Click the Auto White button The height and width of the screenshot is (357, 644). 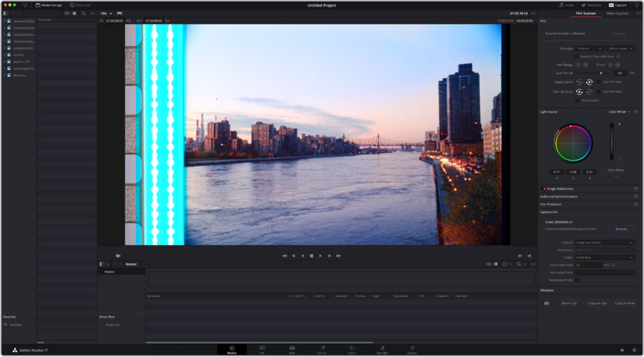click(x=616, y=170)
